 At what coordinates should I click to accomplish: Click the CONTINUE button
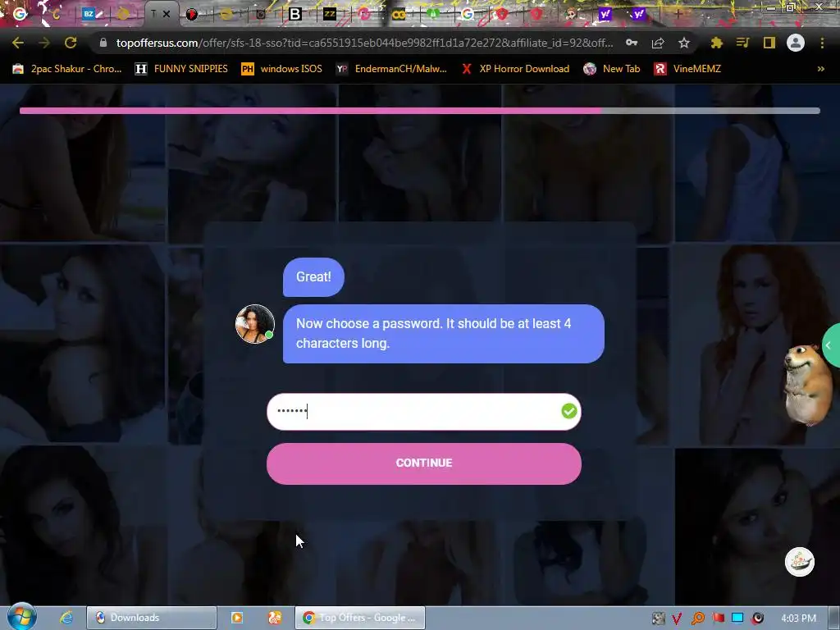424,463
